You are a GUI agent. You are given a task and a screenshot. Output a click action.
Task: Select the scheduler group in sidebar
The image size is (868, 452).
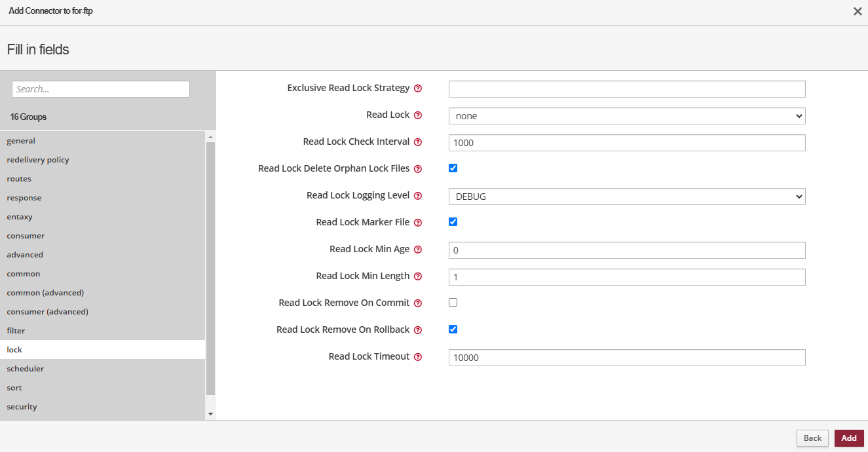pos(26,369)
